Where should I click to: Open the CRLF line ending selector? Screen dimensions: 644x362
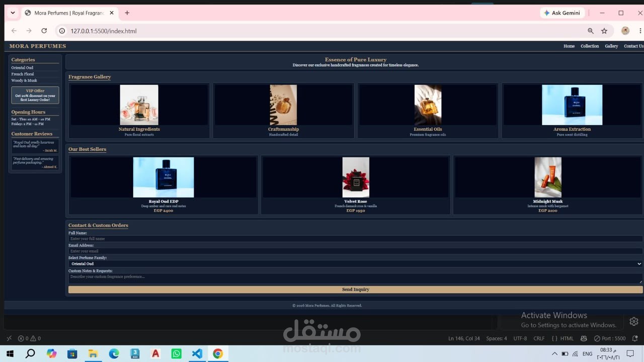click(x=539, y=338)
